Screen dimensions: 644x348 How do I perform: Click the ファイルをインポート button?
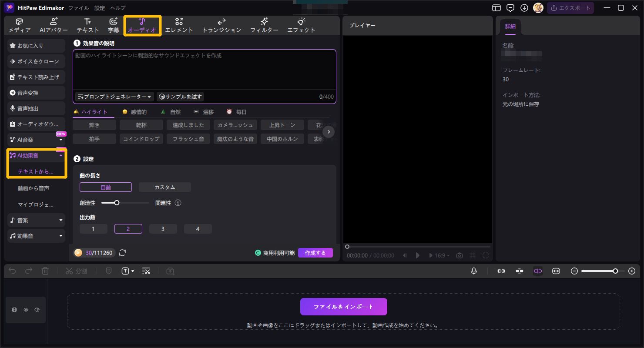tap(343, 306)
